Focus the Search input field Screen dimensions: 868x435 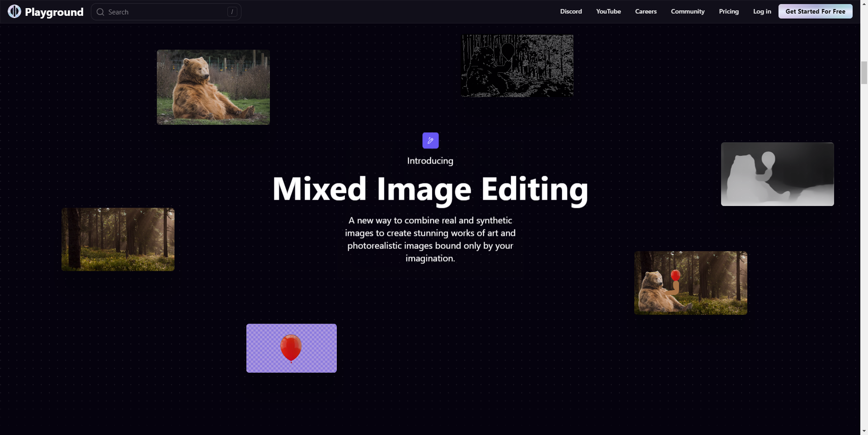click(166, 12)
